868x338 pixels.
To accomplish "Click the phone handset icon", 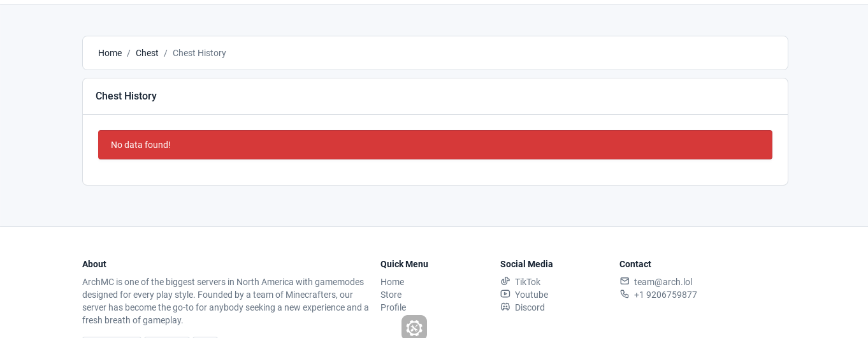I will (x=624, y=294).
